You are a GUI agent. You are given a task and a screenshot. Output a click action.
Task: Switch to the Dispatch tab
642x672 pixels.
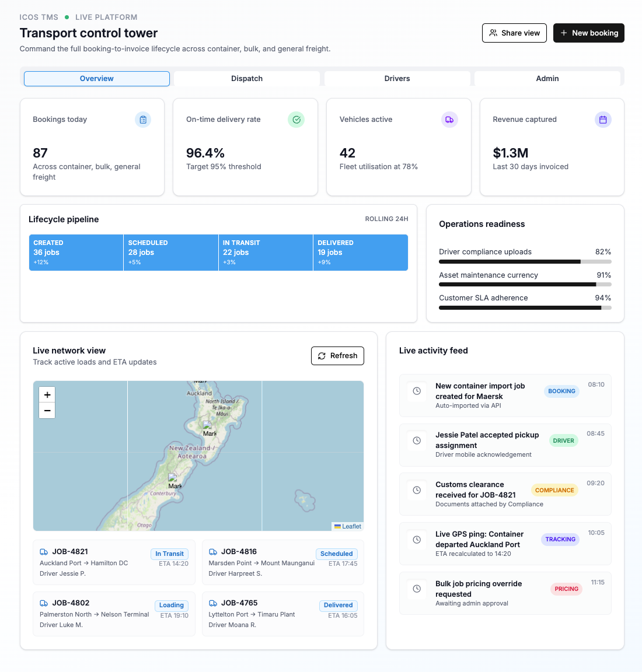[247, 79]
